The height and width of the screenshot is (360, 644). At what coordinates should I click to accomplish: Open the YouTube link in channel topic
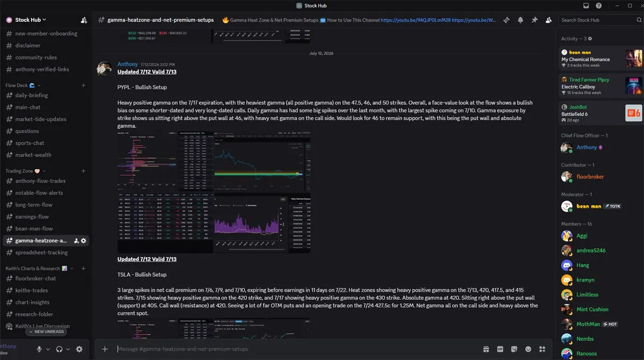[x=415, y=20]
